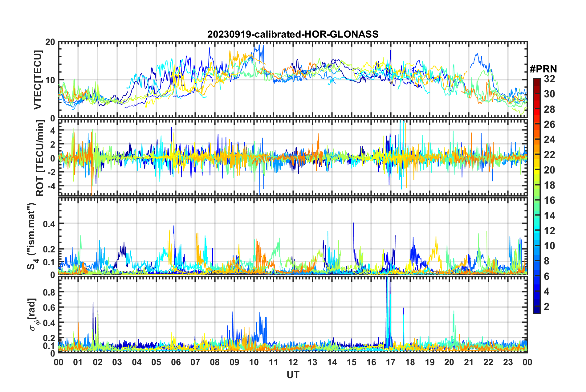Image resolution: width=586 pixels, height=392 pixels.
Task: Click the "24" label on the PRN colorbar
Action: (x=549, y=140)
